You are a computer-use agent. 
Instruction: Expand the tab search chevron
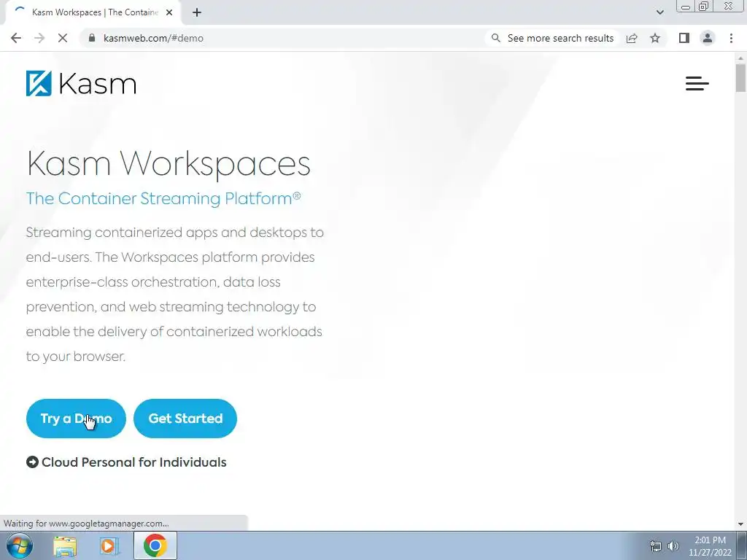(x=659, y=12)
